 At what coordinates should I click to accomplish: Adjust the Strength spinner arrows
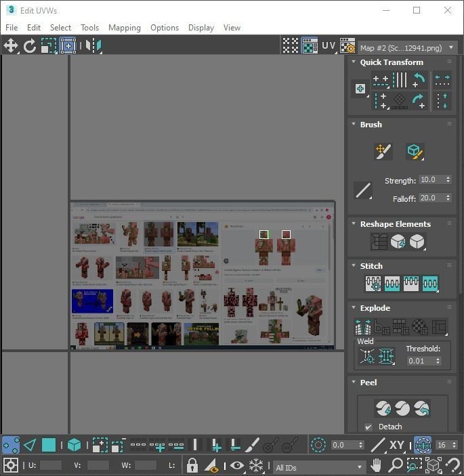[448, 179]
